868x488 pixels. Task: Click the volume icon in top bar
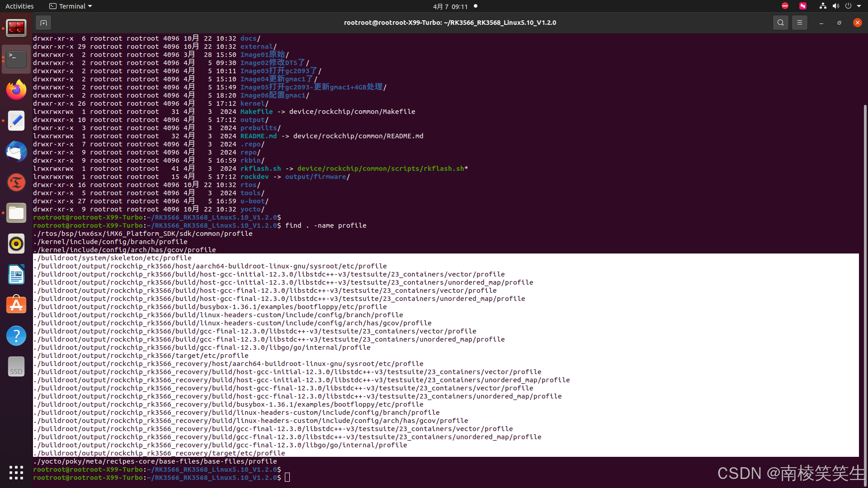(835, 6)
